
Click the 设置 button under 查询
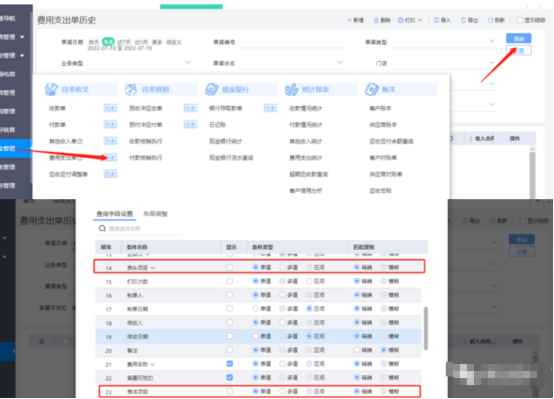pyautogui.click(x=518, y=50)
